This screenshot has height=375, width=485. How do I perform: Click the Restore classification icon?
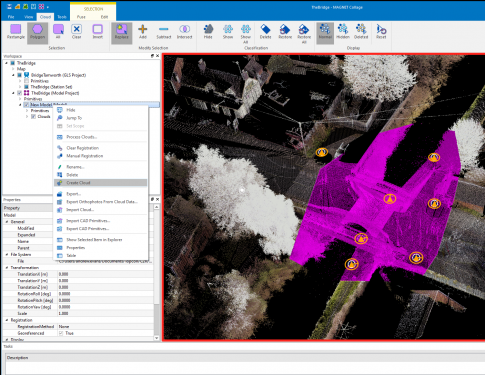point(285,32)
